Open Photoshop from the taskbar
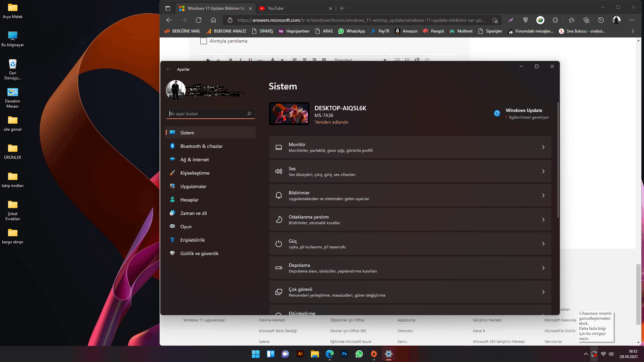Screen dimensions: 644x362 (344, 354)
